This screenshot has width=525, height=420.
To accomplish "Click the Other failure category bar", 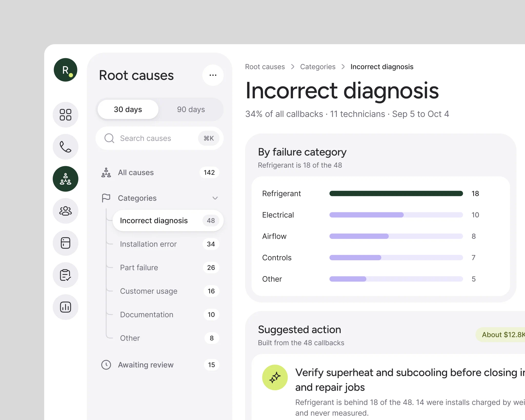I will coord(396,279).
